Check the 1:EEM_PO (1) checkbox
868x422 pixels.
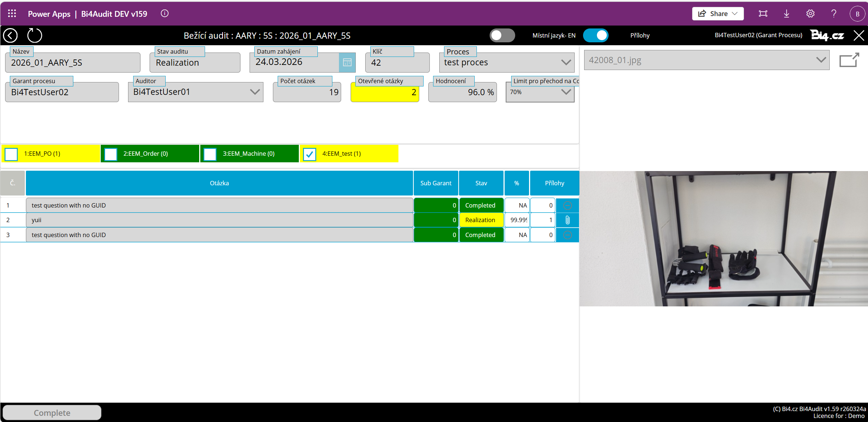11,154
